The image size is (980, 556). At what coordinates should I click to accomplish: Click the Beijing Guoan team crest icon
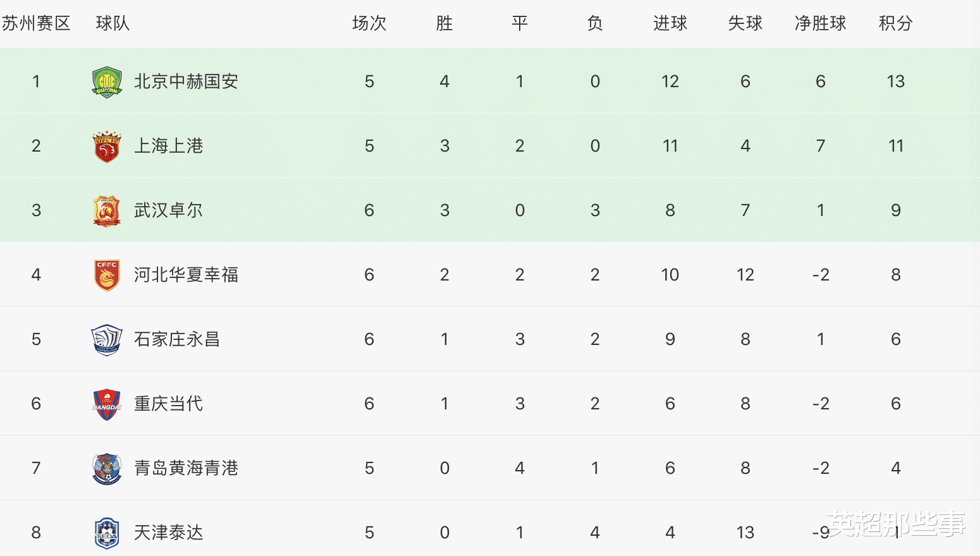(107, 82)
